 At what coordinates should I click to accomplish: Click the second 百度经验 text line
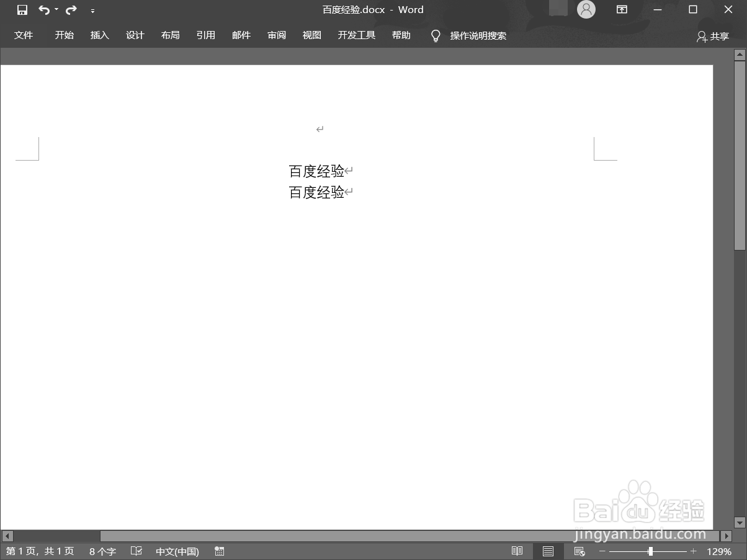[x=316, y=192]
